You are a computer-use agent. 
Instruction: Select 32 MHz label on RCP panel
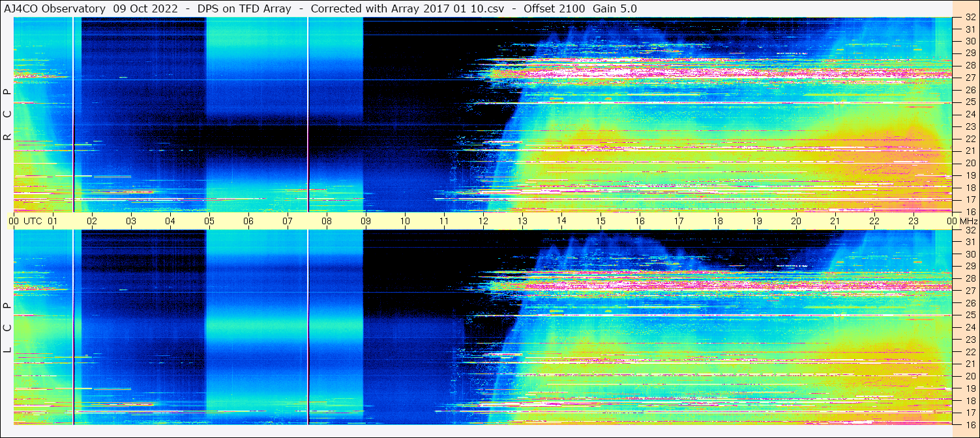[970, 18]
